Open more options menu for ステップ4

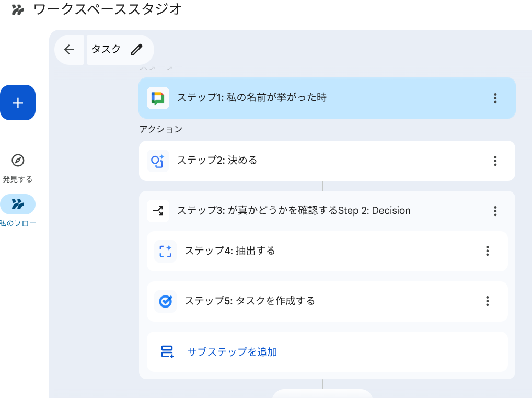(487, 251)
